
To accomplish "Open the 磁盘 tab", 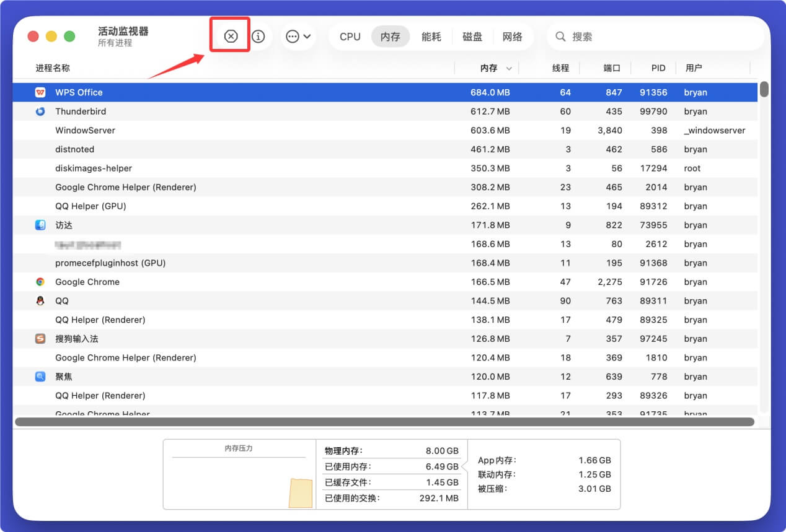I will pyautogui.click(x=472, y=37).
